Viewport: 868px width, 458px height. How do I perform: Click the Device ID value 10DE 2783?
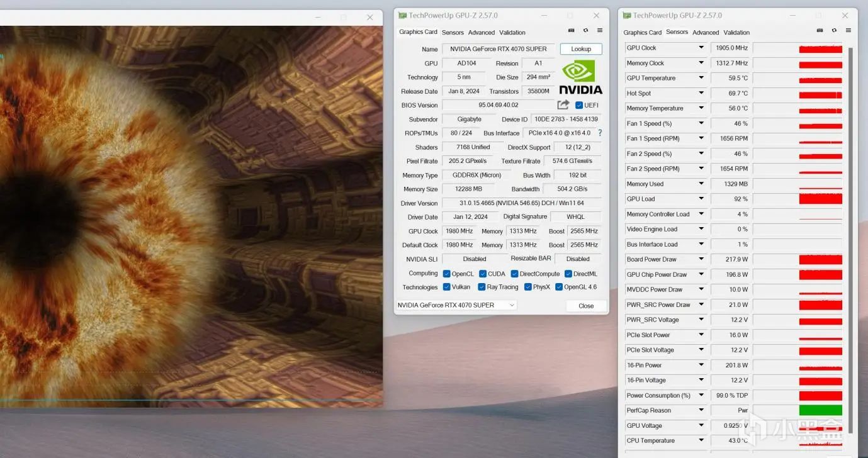pos(565,119)
